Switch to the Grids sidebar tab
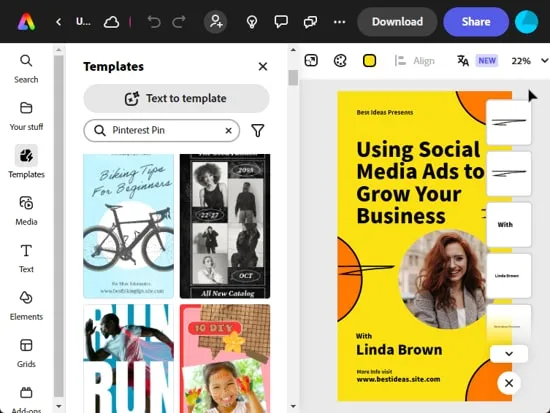550x413 pixels. [26, 353]
